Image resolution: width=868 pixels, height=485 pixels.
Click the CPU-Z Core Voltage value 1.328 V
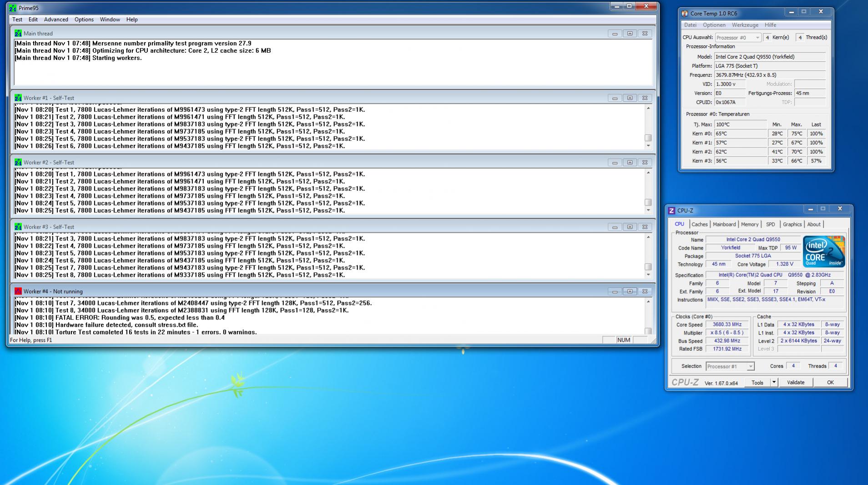(x=784, y=264)
